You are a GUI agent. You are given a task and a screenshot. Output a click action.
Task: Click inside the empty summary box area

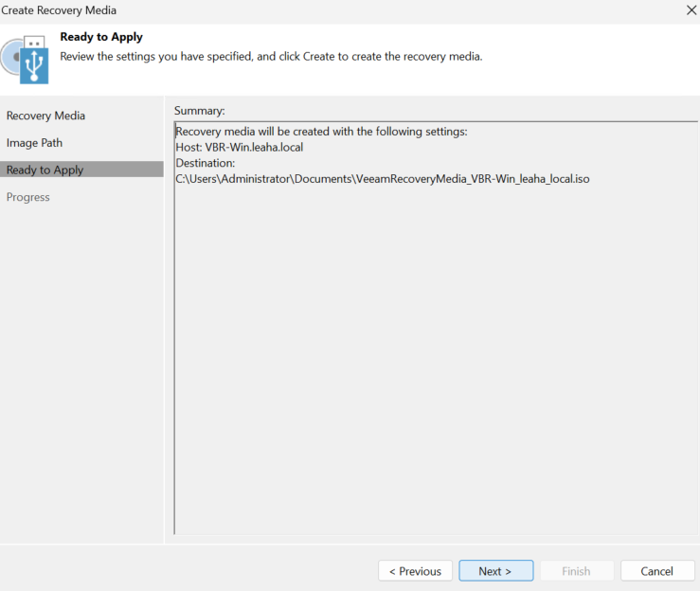pos(436,357)
